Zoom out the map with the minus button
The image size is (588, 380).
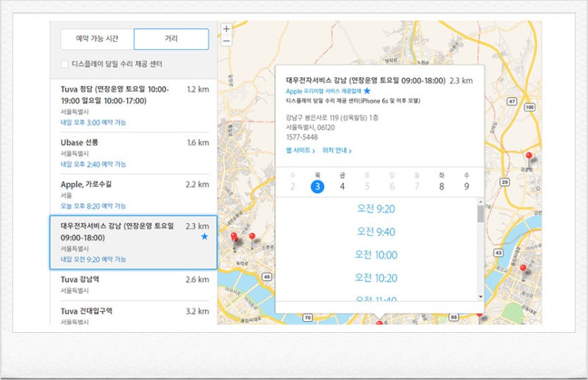click(x=226, y=40)
